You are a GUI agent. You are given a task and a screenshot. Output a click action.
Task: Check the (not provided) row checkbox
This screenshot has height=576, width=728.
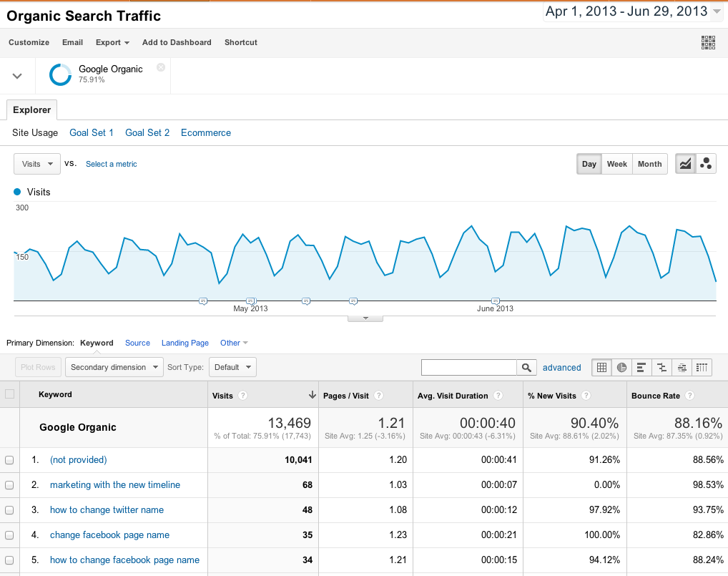[x=9, y=460]
